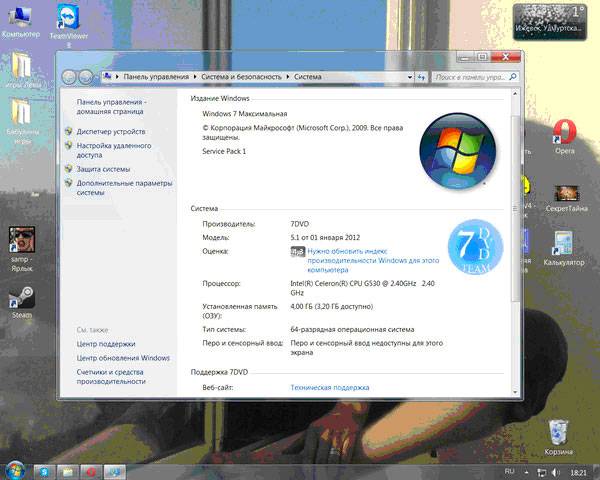Viewport: 600px width, 480px height.
Task: Open the Steam desktop shortcut
Action: (x=21, y=299)
